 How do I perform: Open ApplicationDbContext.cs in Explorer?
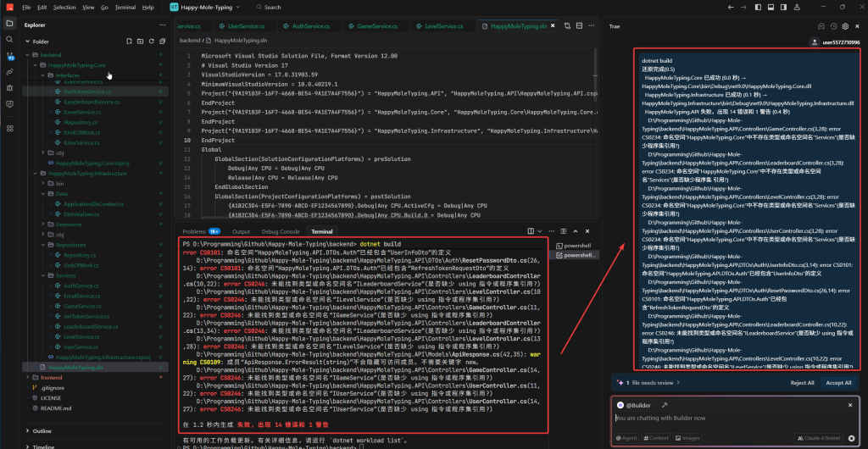click(x=94, y=204)
